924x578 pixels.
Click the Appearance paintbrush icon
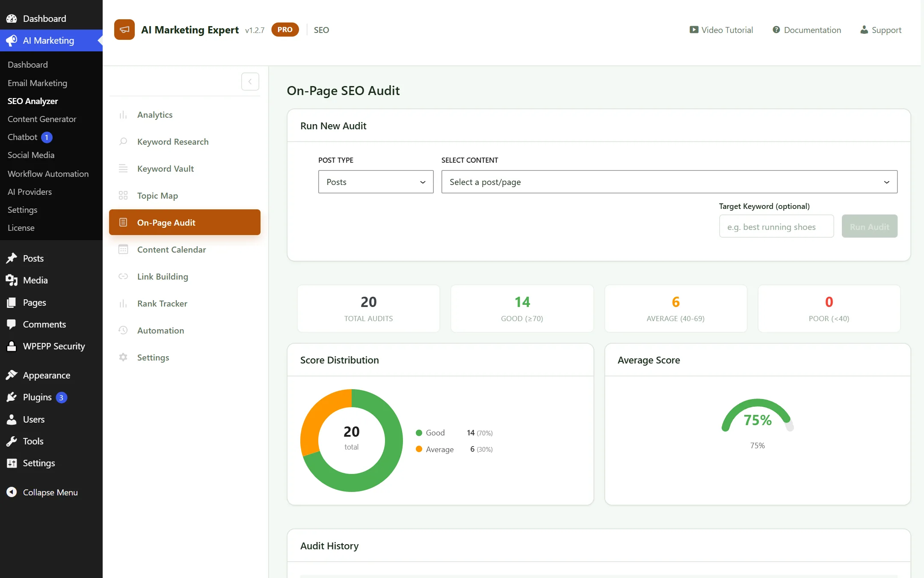tap(12, 375)
